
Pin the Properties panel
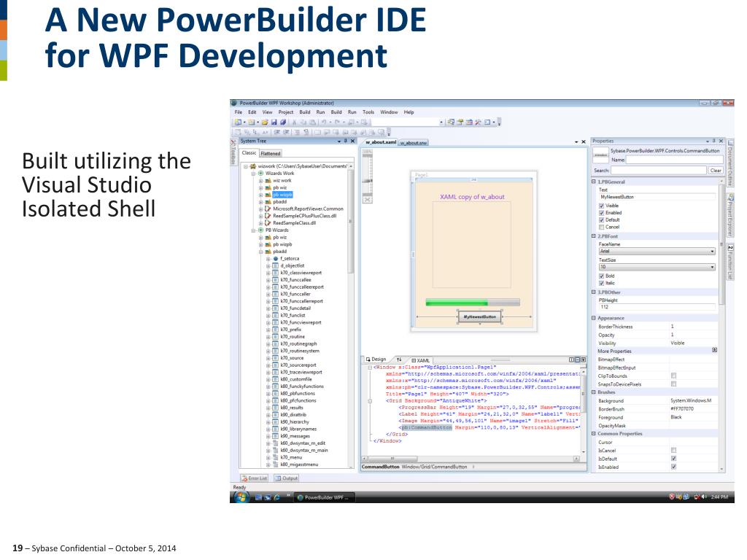[713, 141]
